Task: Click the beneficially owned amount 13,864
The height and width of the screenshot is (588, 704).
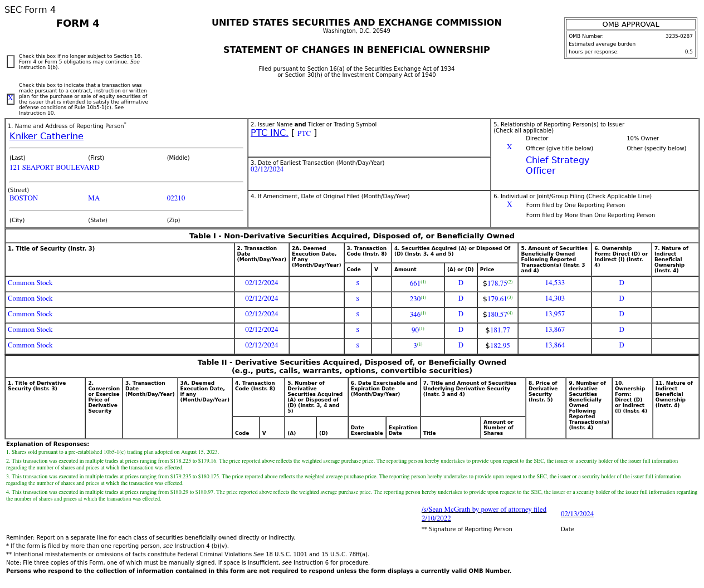Action: 555,345
